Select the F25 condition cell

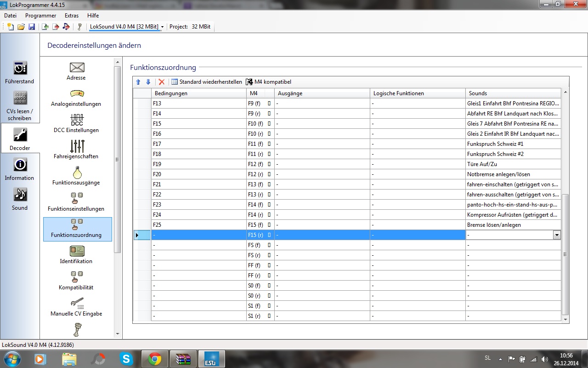pos(199,225)
